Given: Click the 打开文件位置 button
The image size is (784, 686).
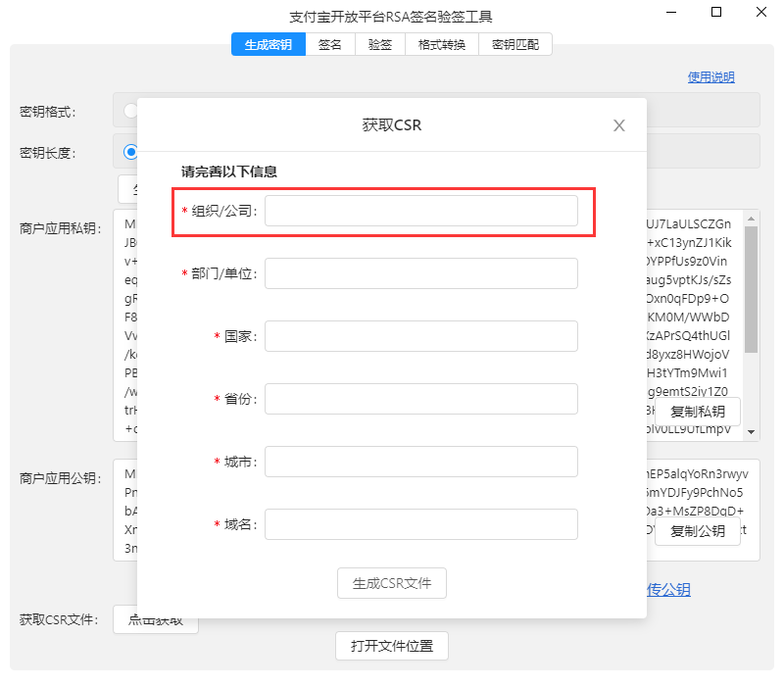Looking at the screenshot, I should [x=392, y=646].
